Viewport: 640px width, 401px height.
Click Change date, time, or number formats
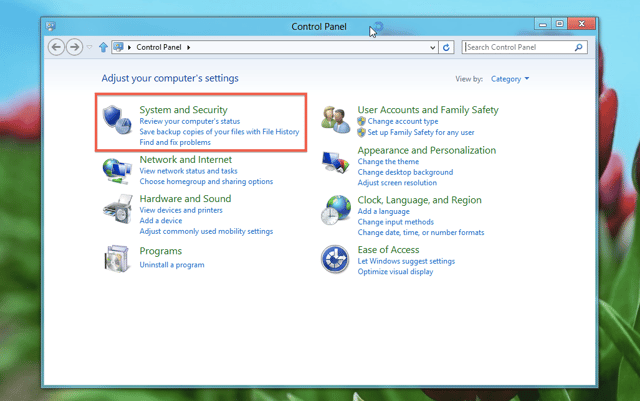point(421,233)
